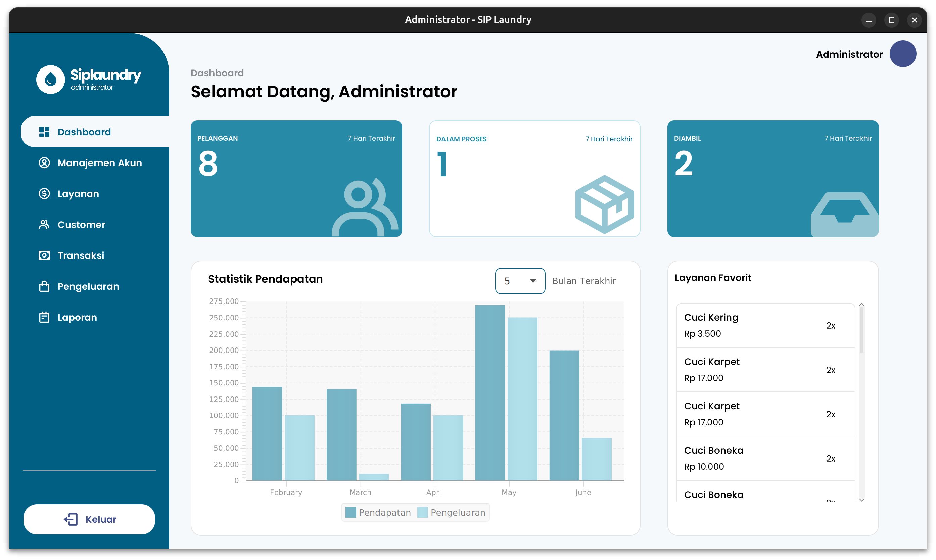Open the months dropdown showing 5

click(x=520, y=281)
